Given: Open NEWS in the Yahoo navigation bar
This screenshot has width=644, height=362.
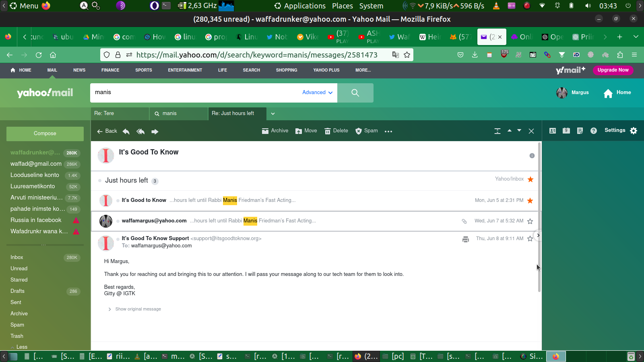Looking at the screenshot, I should (79, 70).
